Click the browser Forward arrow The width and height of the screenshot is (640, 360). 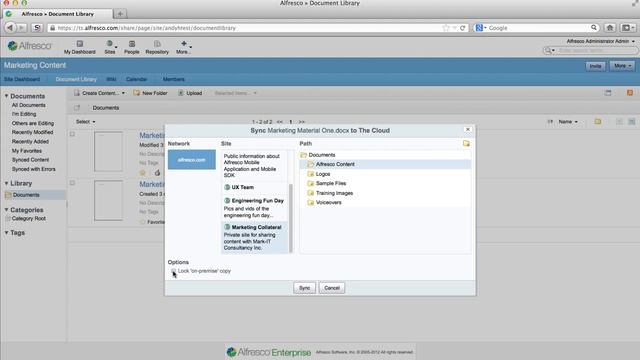(22, 28)
